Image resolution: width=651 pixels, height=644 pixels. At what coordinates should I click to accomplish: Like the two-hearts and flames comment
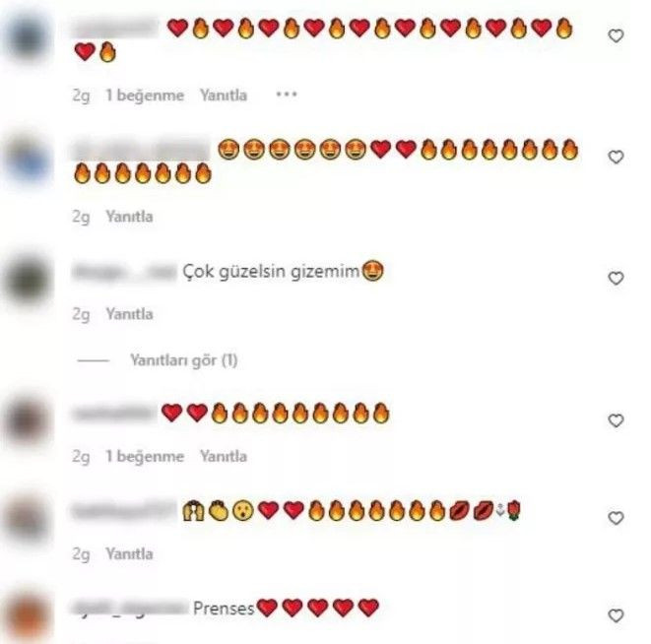[x=616, y=420]
